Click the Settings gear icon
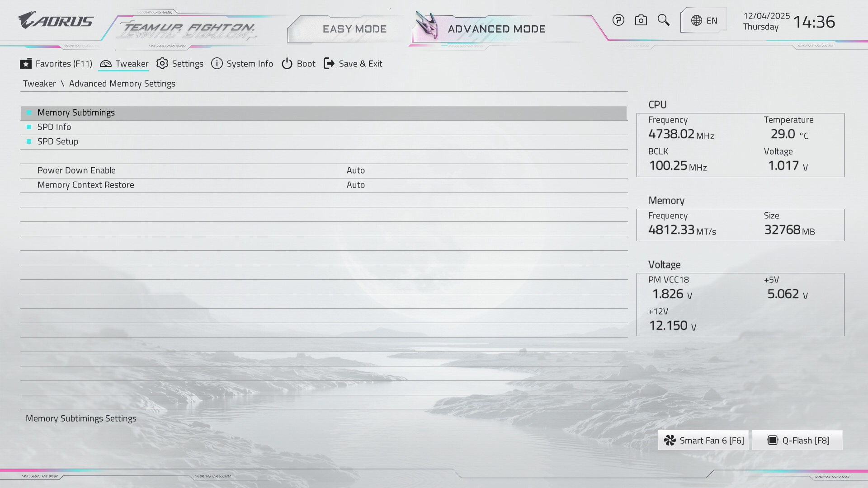The width and height of the screenshot is (868, 488). pos(162,64)
